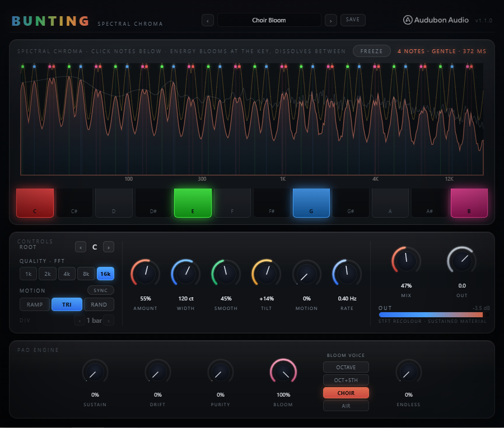
Task: Click the SMOOTH knob
Action: pos(226,274)
